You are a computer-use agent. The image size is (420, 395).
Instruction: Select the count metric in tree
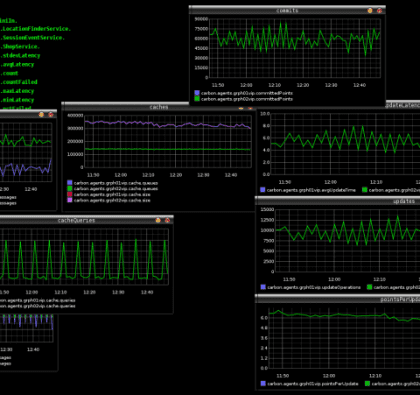[10, 73]
